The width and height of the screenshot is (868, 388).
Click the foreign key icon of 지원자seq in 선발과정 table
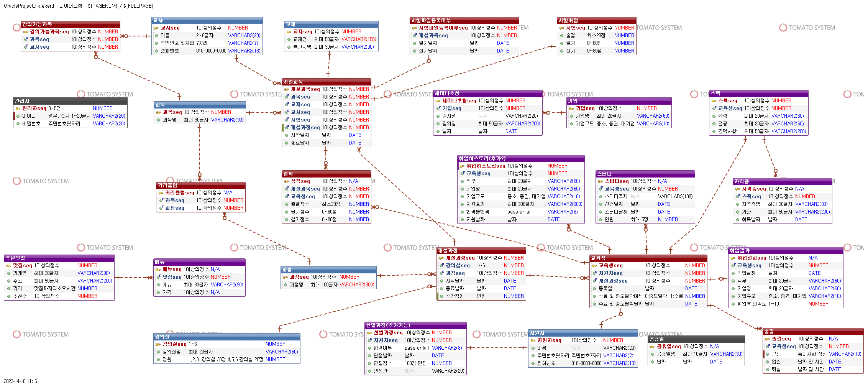pos(370,340)
